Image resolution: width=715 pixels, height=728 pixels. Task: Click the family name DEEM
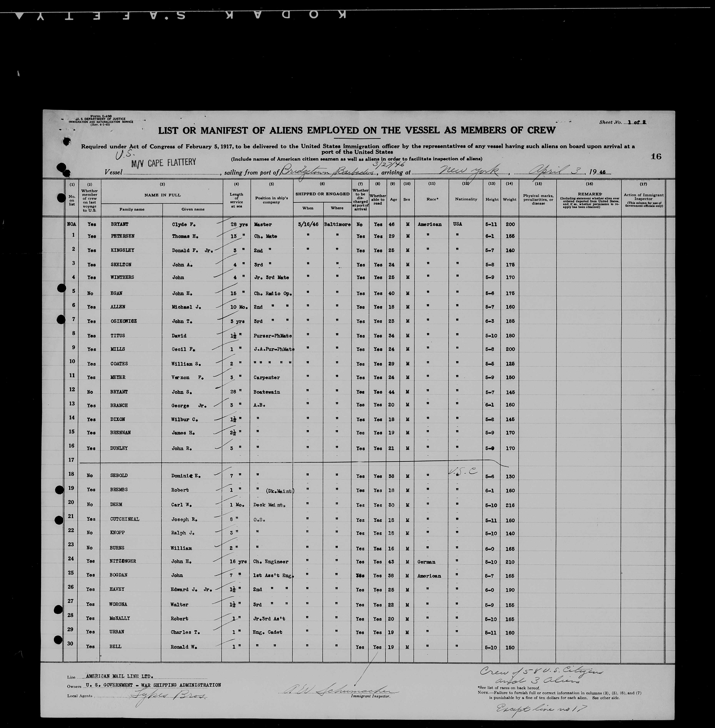click(x=116, y=505)
